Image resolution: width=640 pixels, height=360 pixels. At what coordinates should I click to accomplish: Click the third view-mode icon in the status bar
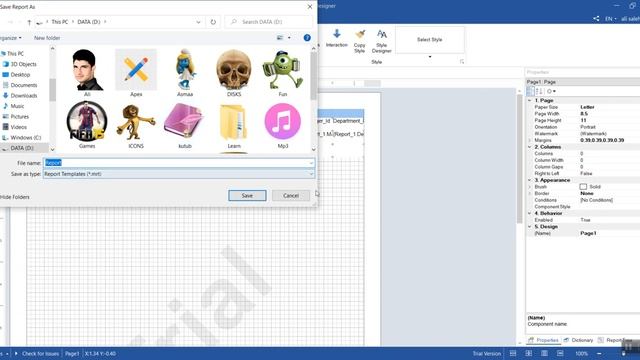544,353
